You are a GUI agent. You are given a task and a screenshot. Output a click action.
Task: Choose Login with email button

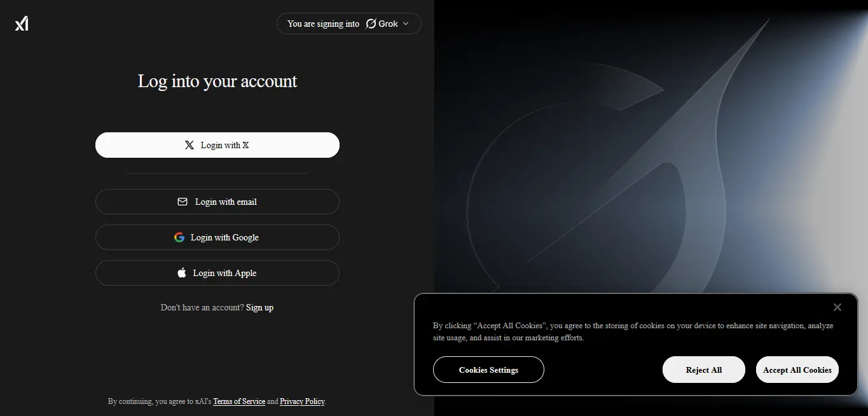(217, 202)
